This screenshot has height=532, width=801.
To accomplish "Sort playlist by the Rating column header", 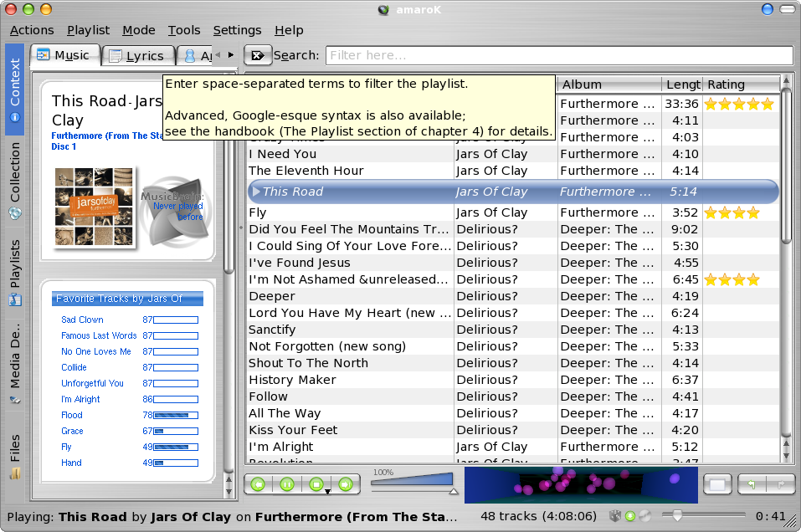I will point(742,84).
